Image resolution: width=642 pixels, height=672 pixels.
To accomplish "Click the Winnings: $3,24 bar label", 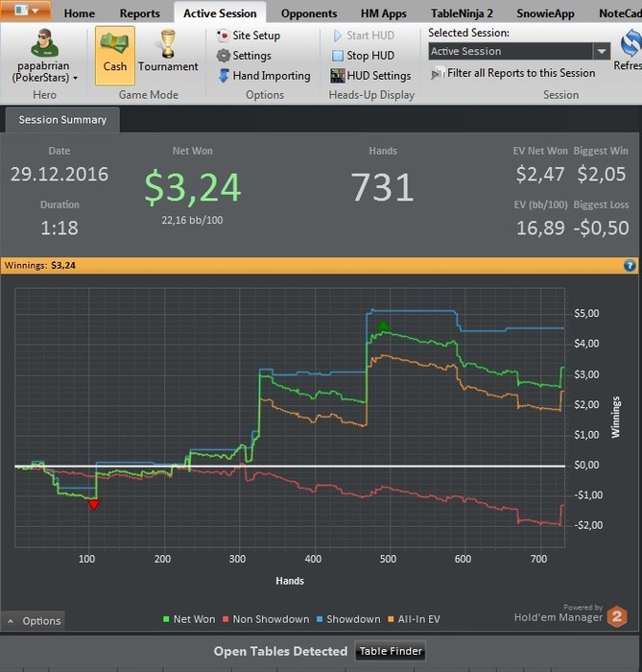I will [x=40, y=266].
